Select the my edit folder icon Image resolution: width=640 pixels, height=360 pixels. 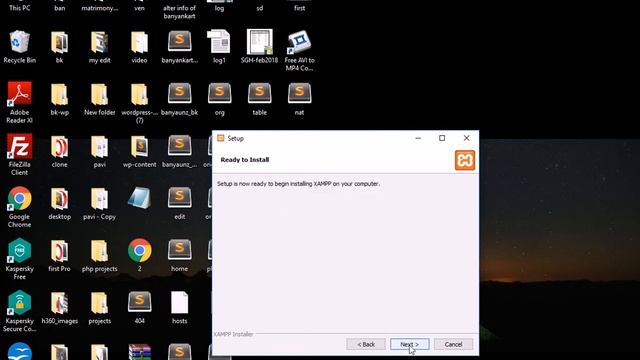100,42
